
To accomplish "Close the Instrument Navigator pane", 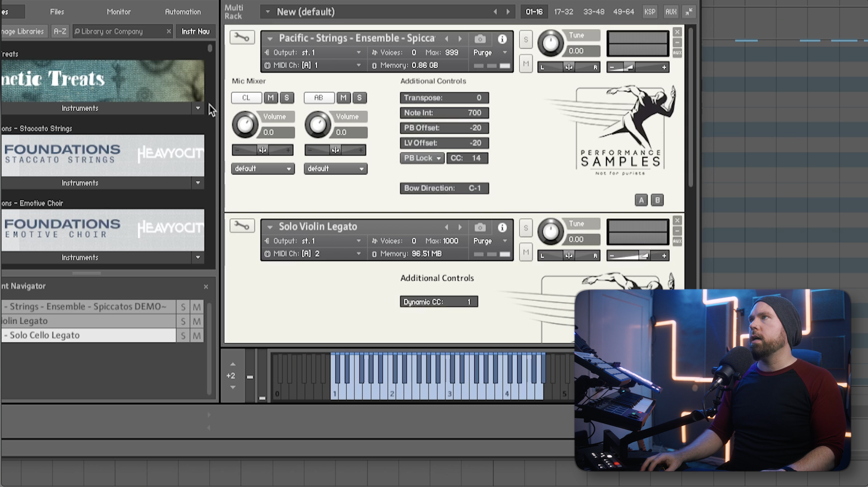I will click(206, 286).
